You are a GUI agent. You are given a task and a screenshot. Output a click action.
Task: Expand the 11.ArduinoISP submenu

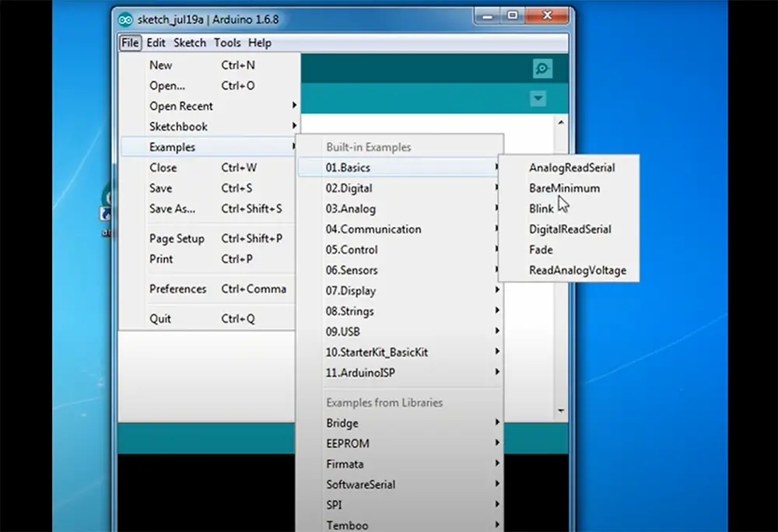[x=400, y=373]
